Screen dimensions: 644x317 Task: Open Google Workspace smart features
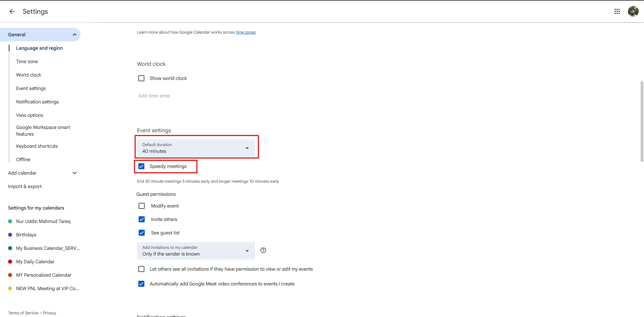click(x=43, y=131)
